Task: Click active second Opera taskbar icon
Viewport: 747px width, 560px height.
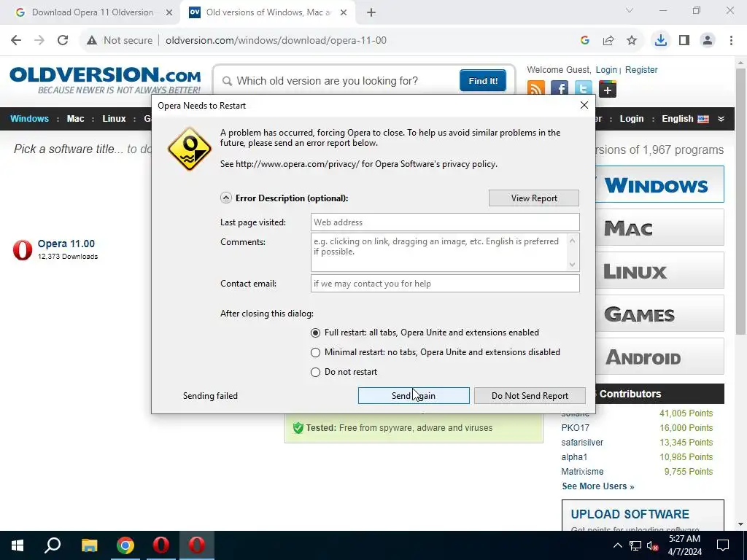Action: (197, 545)
